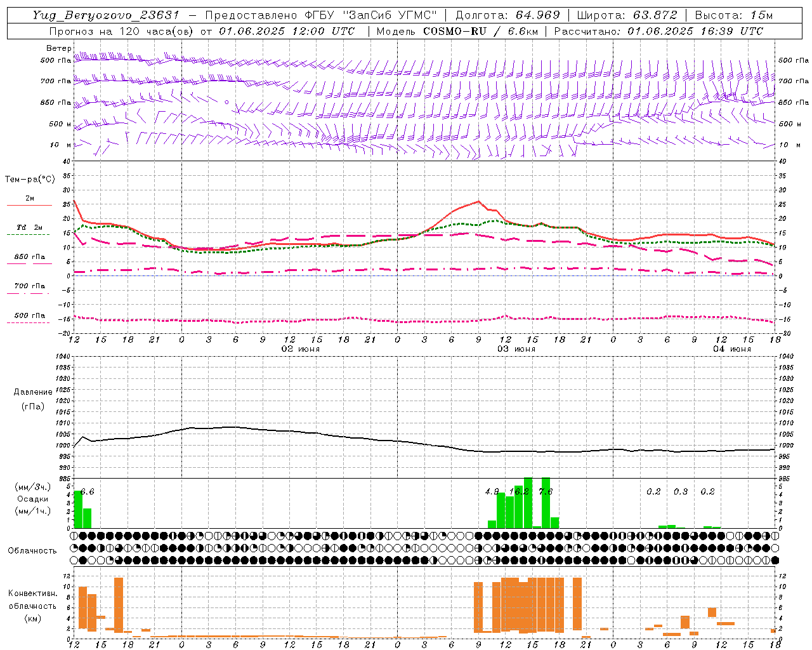Click the 10 м wind level label on right

click(x=789, y=145)
